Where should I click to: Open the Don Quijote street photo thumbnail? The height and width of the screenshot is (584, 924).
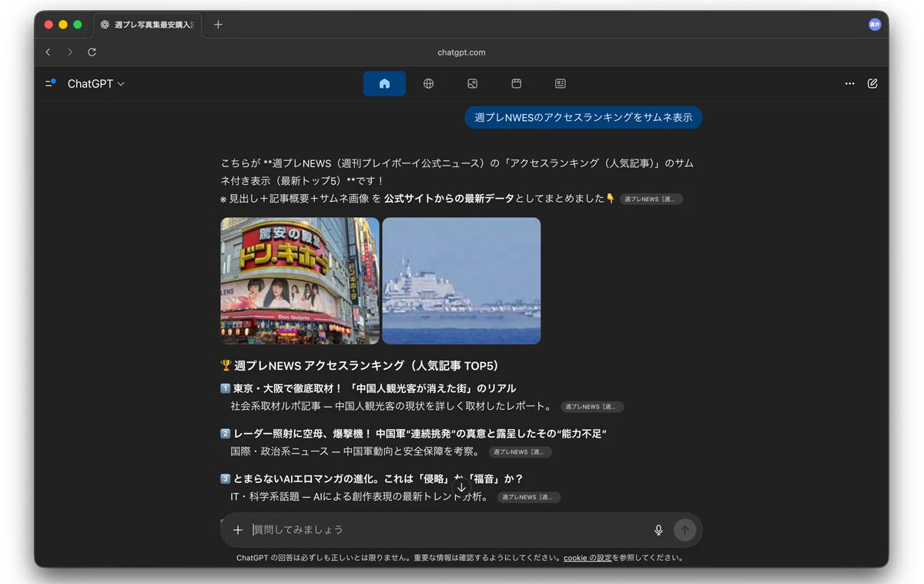pyautogui.click(x=300, y=280)
